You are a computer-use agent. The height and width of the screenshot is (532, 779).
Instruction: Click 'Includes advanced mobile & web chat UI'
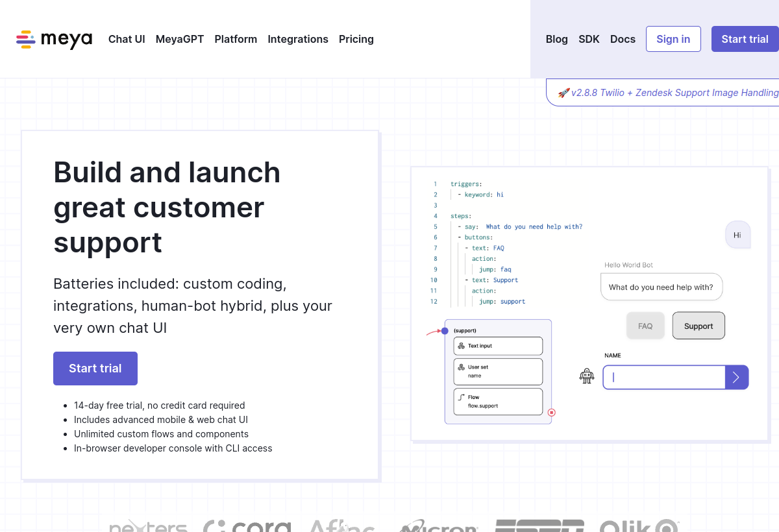coord(161,420)
